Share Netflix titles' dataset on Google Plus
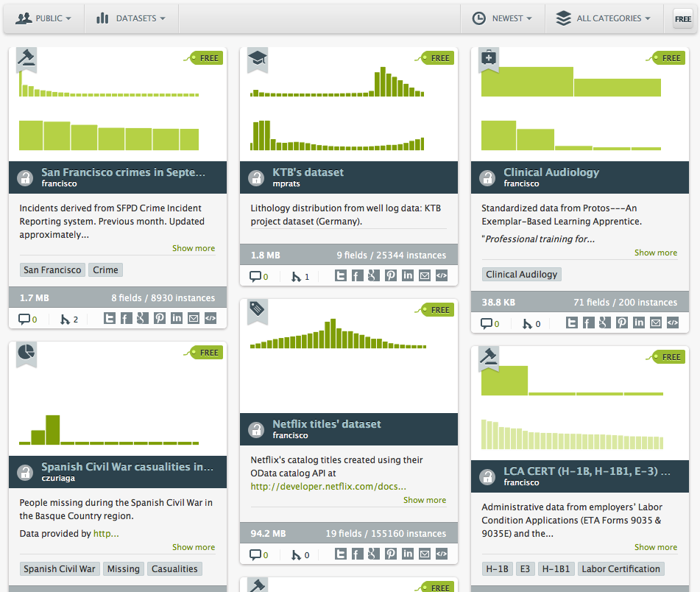Viewport: 700px width, 592px height. pos(374,554)
